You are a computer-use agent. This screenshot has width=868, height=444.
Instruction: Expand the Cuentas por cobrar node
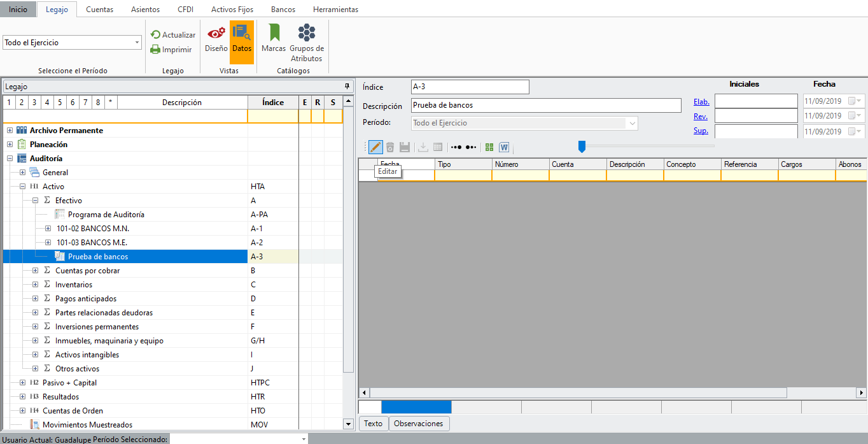(x=36, y=271)
